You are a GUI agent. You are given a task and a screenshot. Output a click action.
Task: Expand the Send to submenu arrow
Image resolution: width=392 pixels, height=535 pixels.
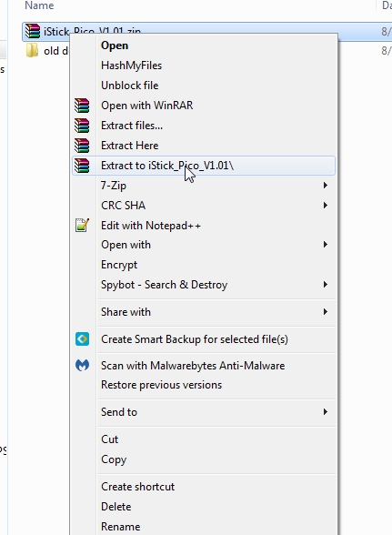tap(325, 412)
